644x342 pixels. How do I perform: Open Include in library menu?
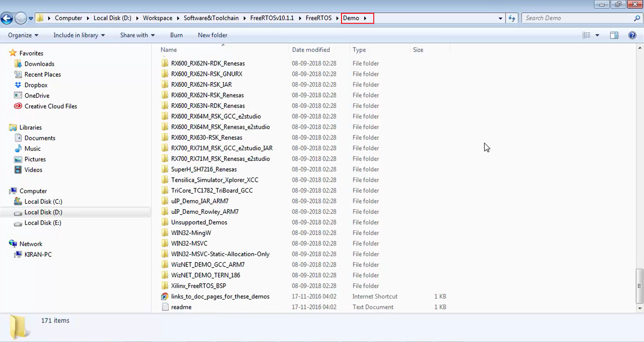coord(79,35)
